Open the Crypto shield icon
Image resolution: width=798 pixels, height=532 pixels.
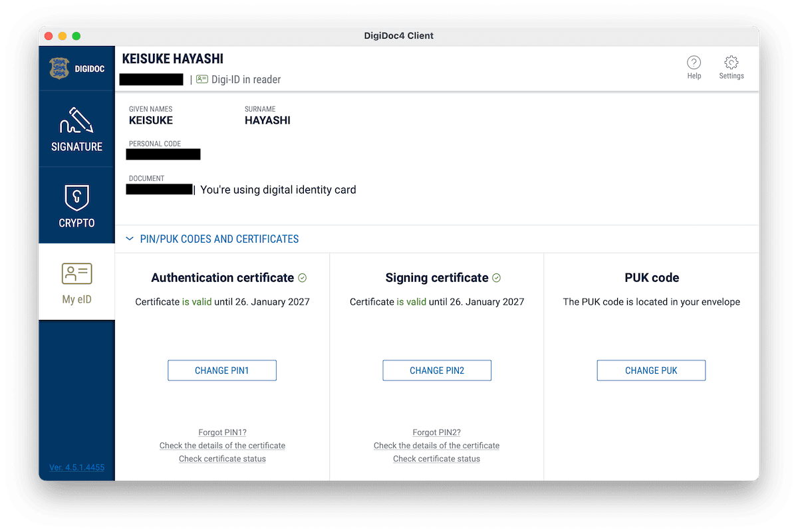click(x=76, y=198)
